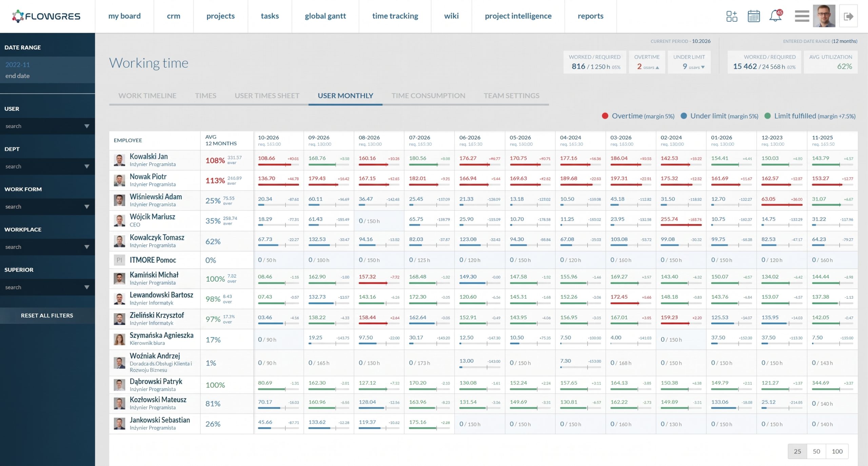Open the add widget grid icon

[x=732, y=16]
